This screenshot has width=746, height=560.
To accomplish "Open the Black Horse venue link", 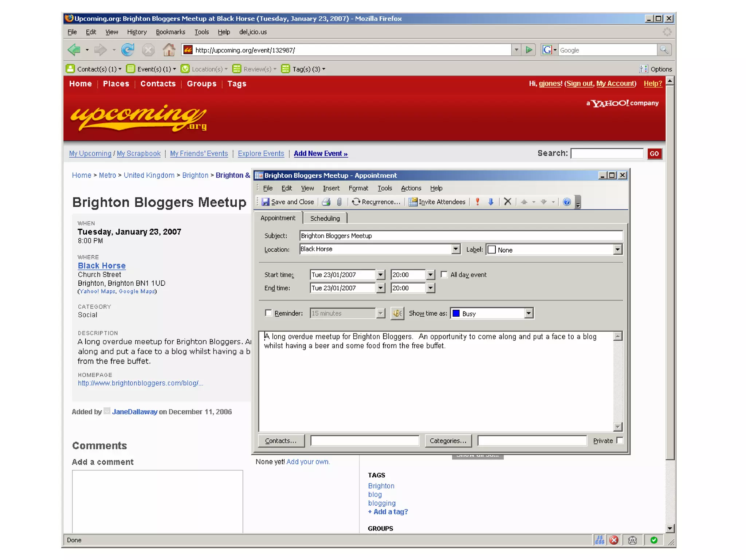I will click(102, 266).
